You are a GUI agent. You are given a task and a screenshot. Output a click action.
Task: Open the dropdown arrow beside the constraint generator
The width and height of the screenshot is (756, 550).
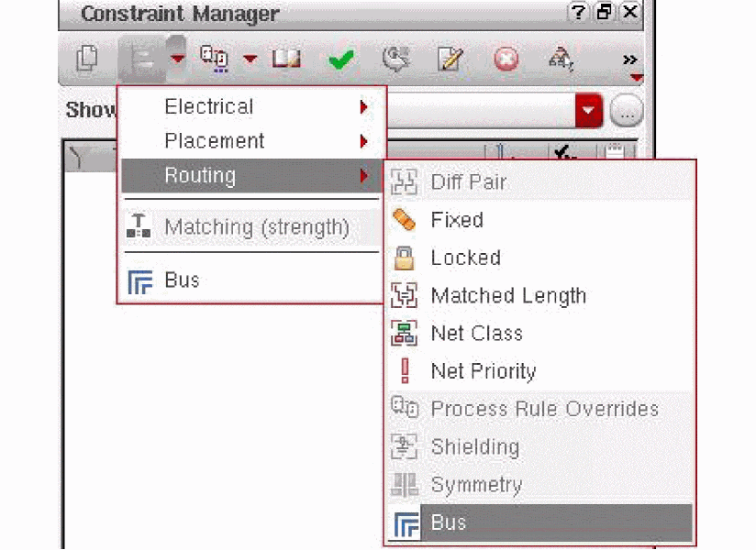177,59
